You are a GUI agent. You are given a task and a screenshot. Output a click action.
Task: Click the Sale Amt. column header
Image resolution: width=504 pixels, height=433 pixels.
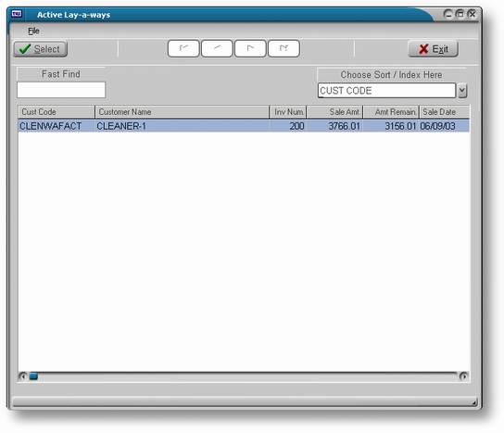point(335,112)
